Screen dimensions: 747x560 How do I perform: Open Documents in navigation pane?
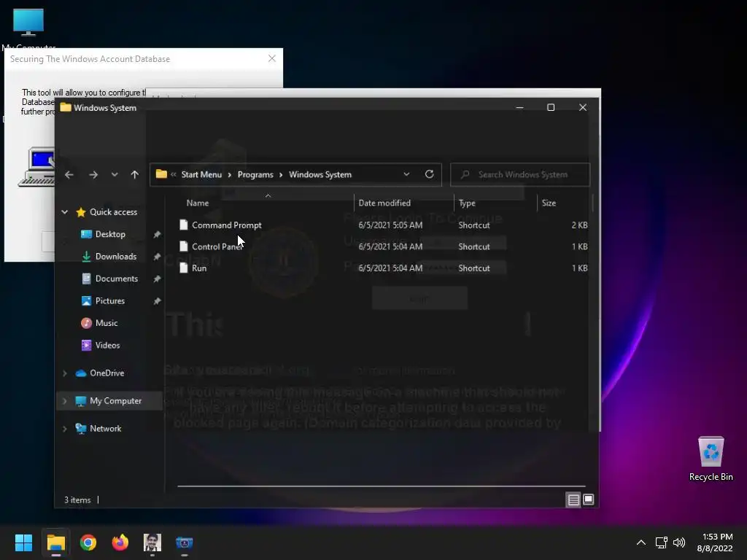click(x=116, y=279)
